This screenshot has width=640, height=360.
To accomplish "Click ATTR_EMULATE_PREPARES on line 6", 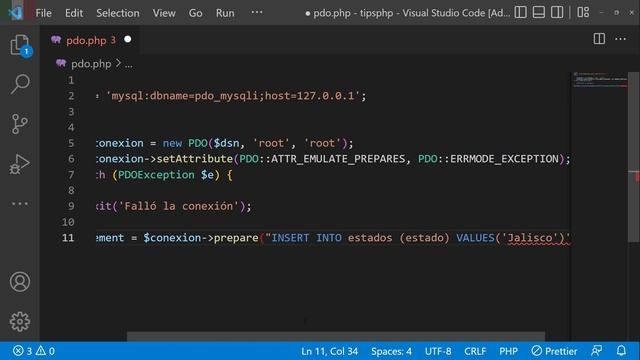I will pos(338,159).
